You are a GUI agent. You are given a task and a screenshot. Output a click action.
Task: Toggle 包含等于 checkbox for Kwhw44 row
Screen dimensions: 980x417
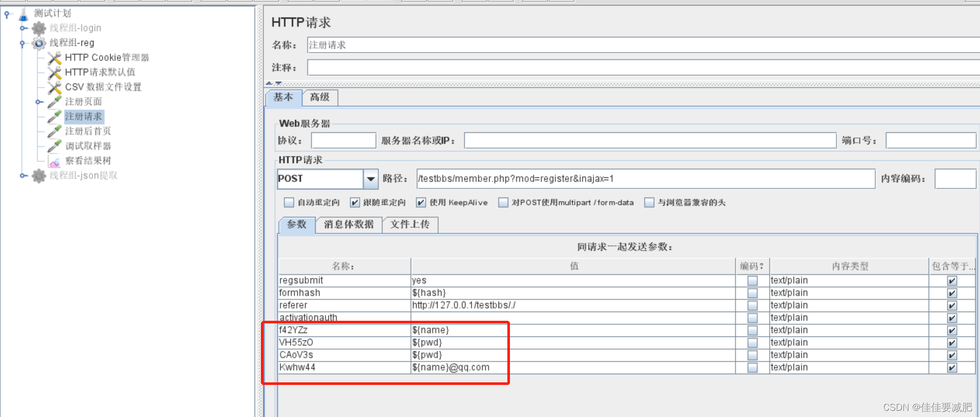tap(952, 368)
